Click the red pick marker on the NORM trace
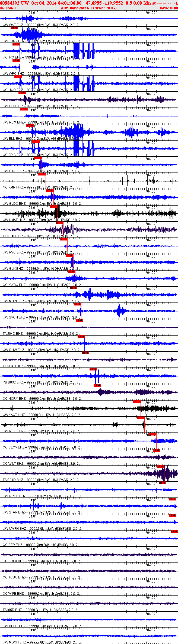Image resolution: width=178 pixels, height=644 pixels. (97, 385)
